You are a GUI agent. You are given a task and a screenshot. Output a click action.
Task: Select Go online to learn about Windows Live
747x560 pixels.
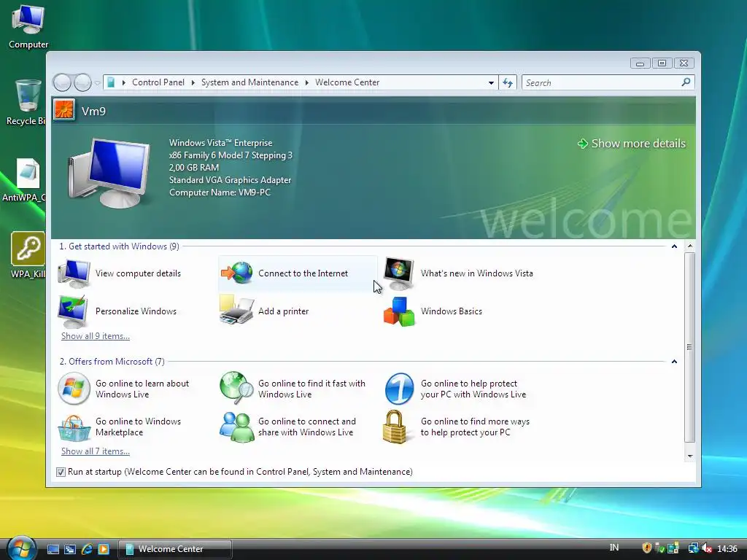pyautogui.click(x=142, y=389)
